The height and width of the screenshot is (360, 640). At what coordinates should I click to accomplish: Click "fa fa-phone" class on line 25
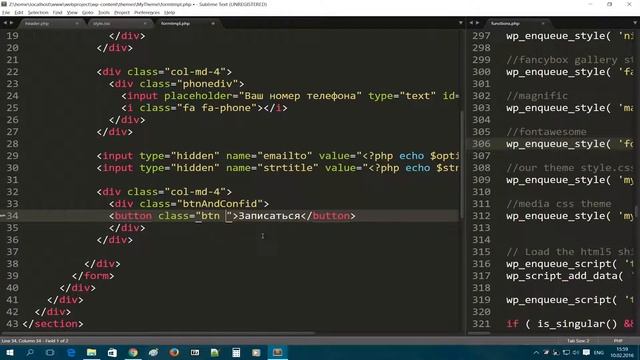[217, 108]
